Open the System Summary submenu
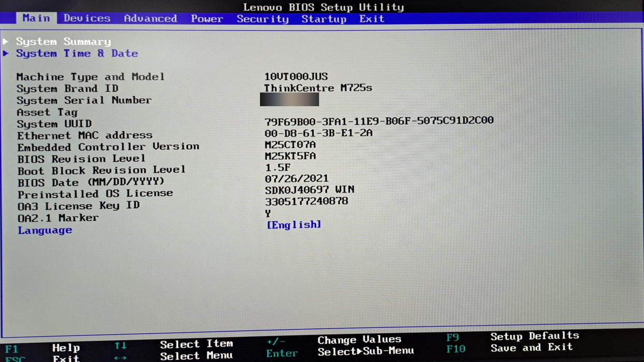The image size is (644, 362). tap(63, 41)
